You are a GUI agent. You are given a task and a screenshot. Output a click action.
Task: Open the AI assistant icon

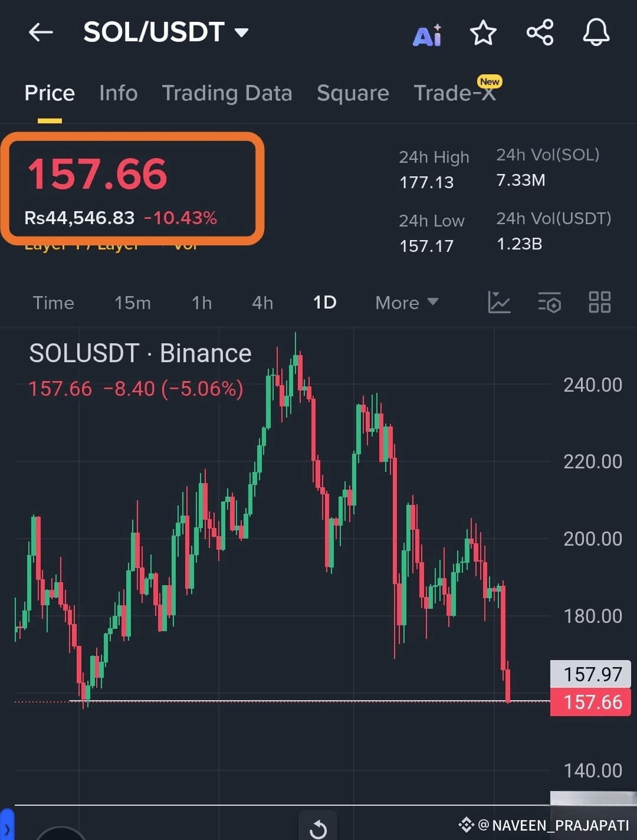(427, 35)
